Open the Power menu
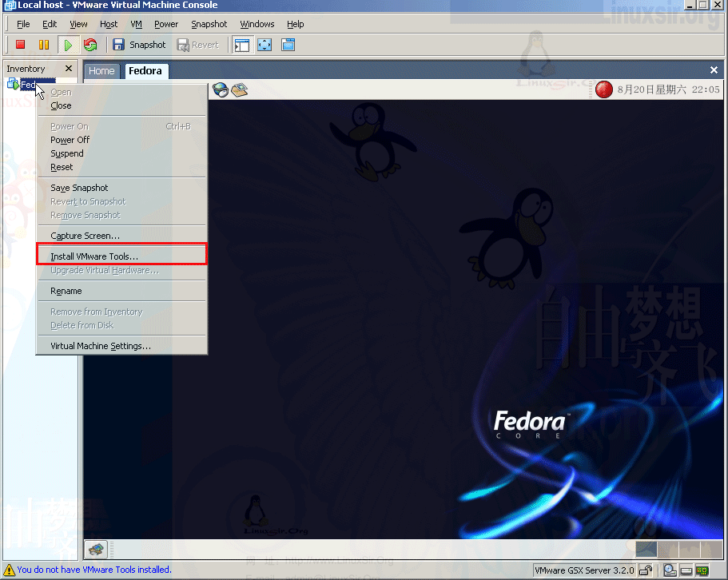 (x=166, y=24)
